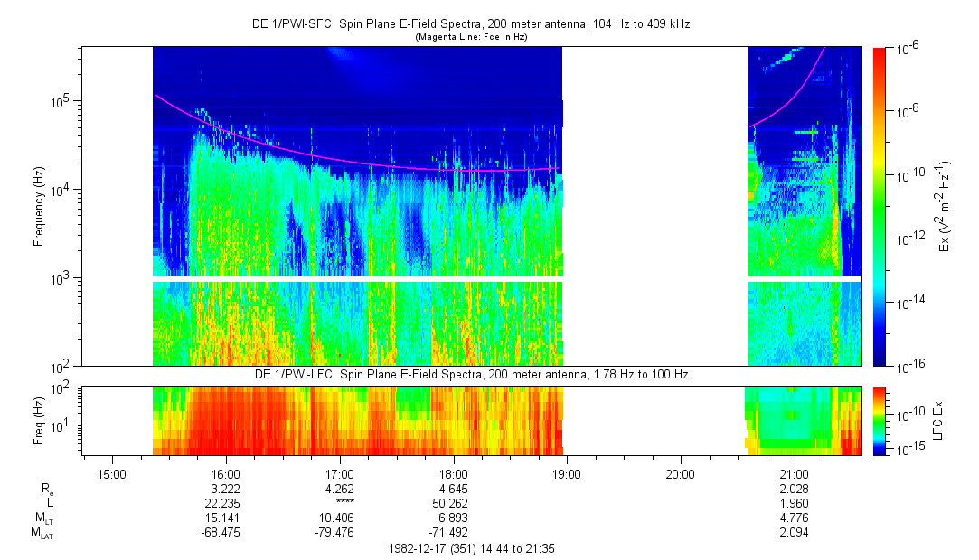Click the LFC Ex colorbar label
979x560 pixels.
938,421
